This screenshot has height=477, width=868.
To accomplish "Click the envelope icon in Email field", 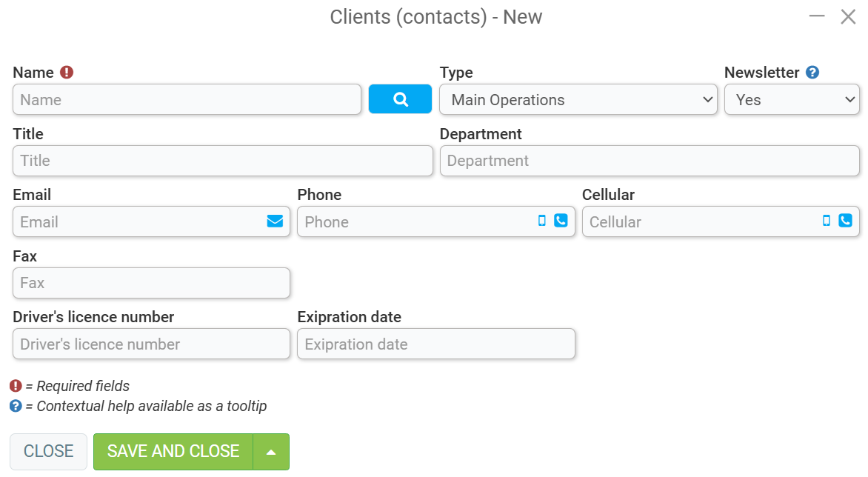I will tap(275, 221).
